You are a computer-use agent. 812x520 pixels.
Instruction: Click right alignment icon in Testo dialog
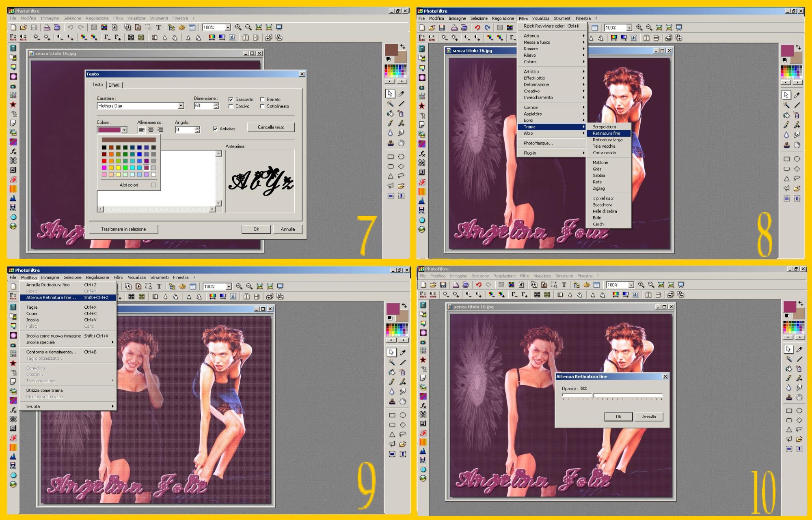[160, 130]
